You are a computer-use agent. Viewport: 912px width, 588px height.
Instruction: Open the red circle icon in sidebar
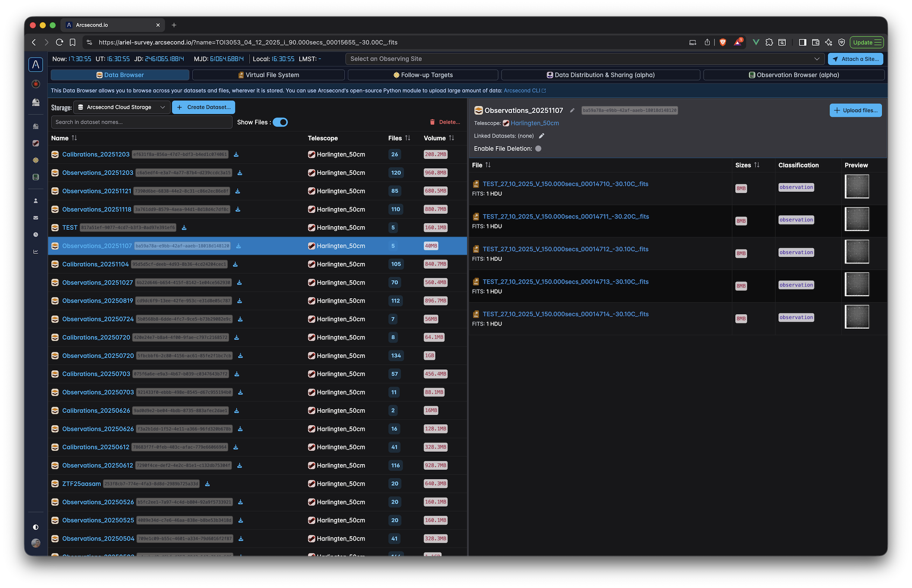[x=36, y=84]
